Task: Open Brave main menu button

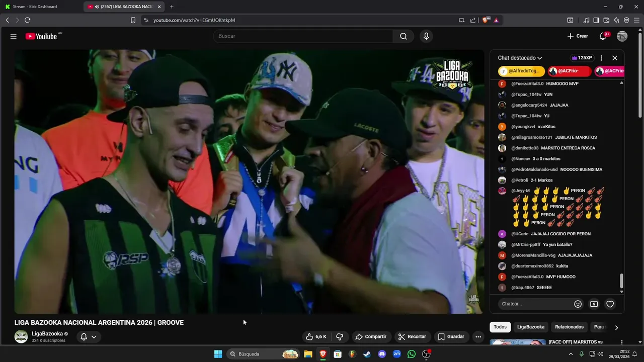Action: pyautogui.click(x=636, y=20)
